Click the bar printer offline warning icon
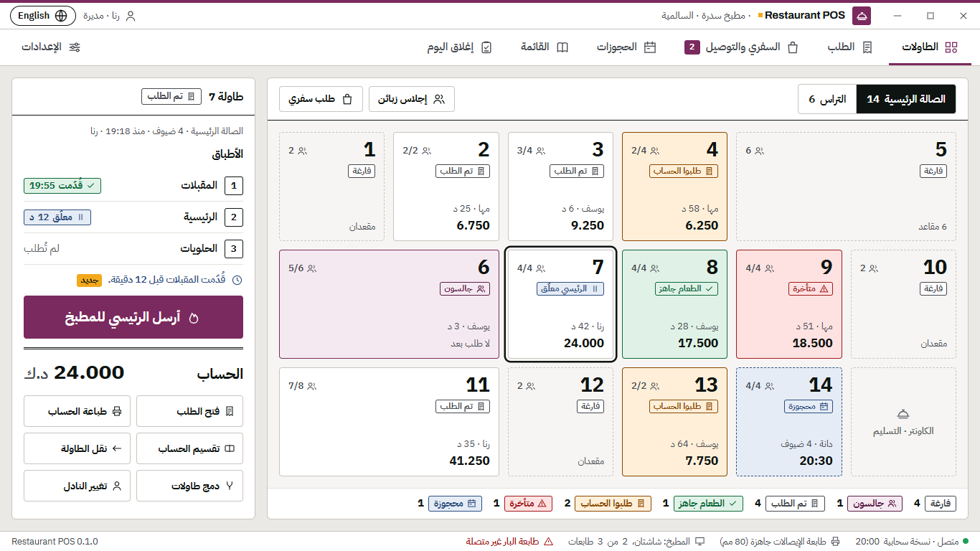980x551 pixels. coord(548,542)
